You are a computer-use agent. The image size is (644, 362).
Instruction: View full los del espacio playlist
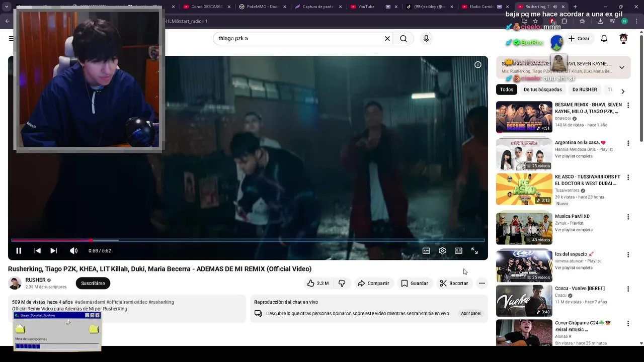click(574, 268)
